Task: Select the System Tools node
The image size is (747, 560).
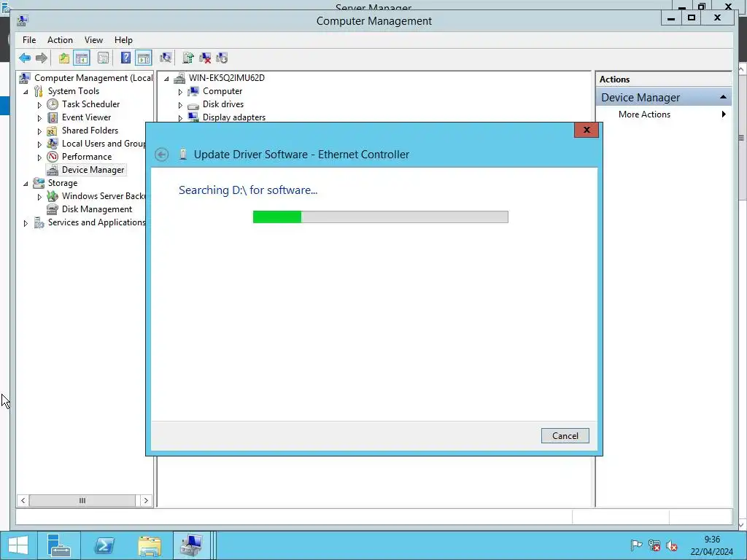Action: point(74,91)
